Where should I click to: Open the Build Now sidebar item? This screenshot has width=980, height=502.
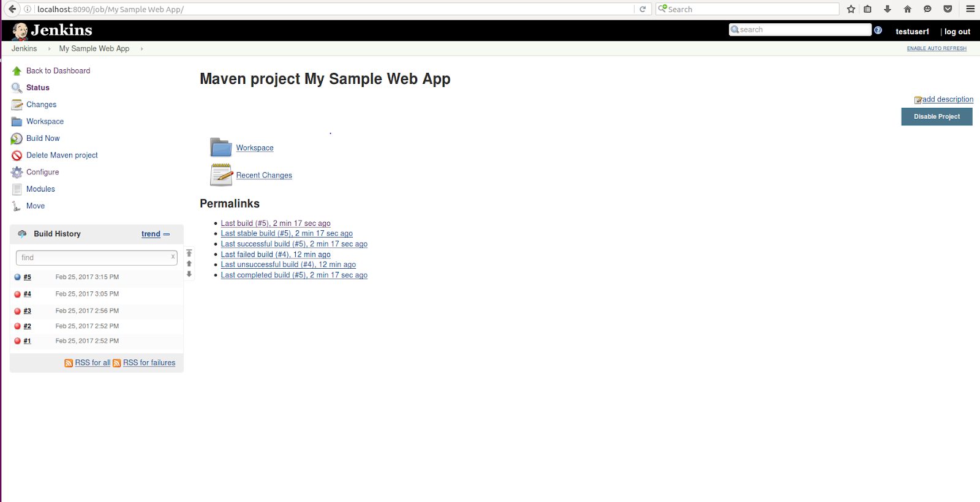[43, 138]
